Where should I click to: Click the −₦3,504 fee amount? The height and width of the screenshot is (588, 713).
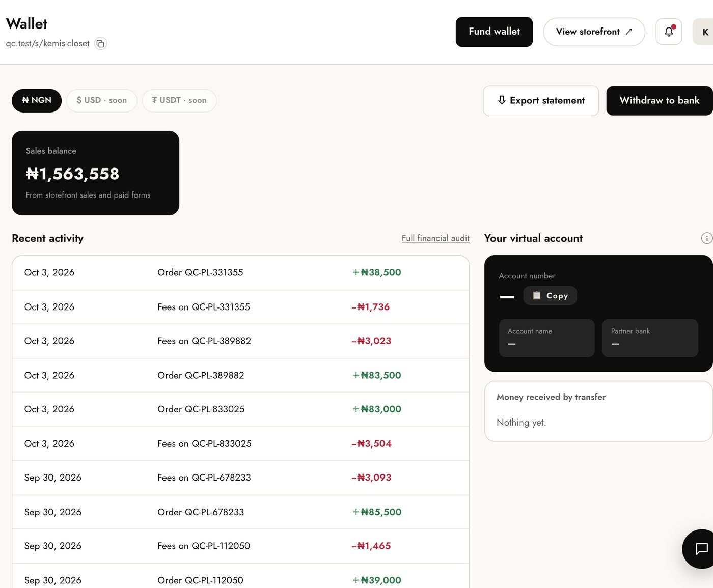coord(372,443)
